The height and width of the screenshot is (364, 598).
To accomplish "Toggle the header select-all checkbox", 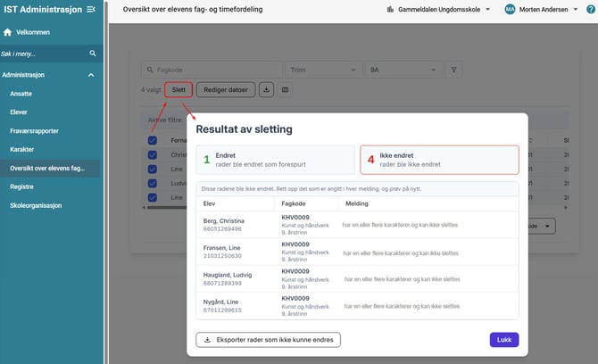I will click(x=152, y=140).
